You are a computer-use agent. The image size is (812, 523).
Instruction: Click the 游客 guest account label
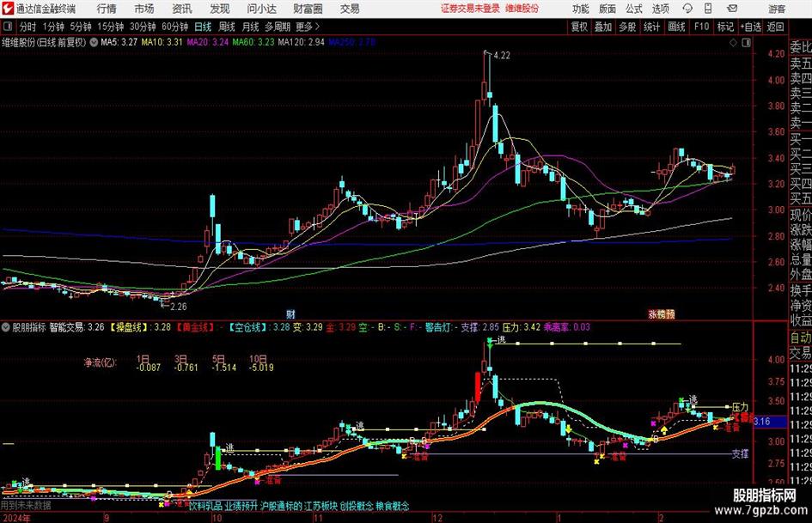coord(777,9)
